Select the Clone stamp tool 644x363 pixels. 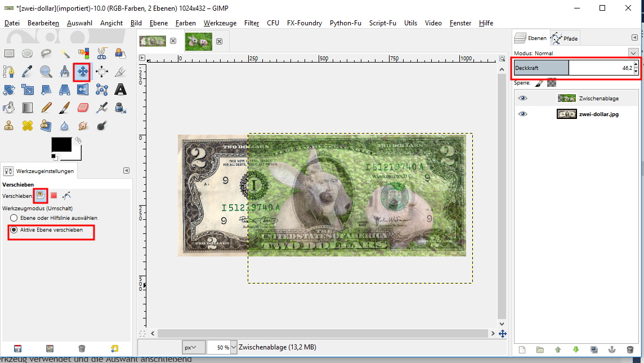[x=9, y=125]
